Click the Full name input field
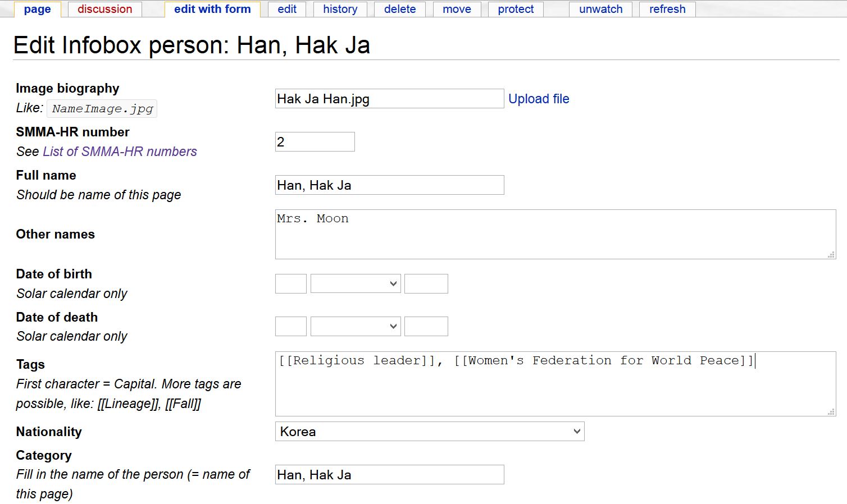This screenshot has height=504, width=847. click(x=389, y=185)
